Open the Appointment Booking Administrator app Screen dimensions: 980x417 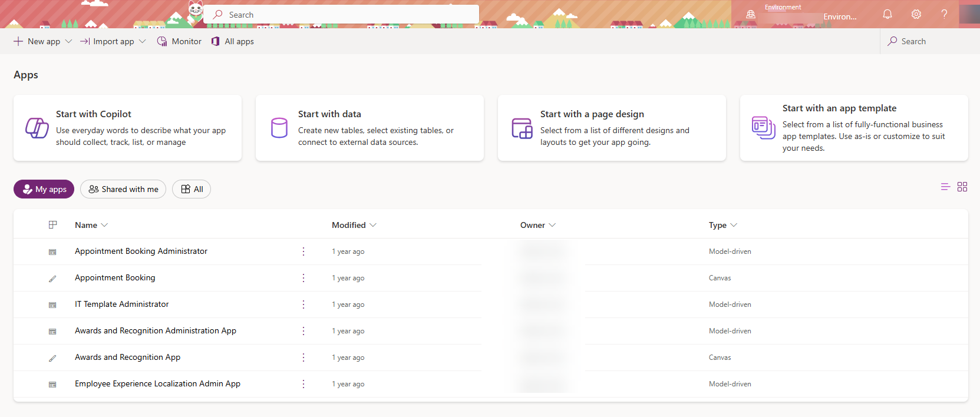pyautogui.click(x=141, y=251)
